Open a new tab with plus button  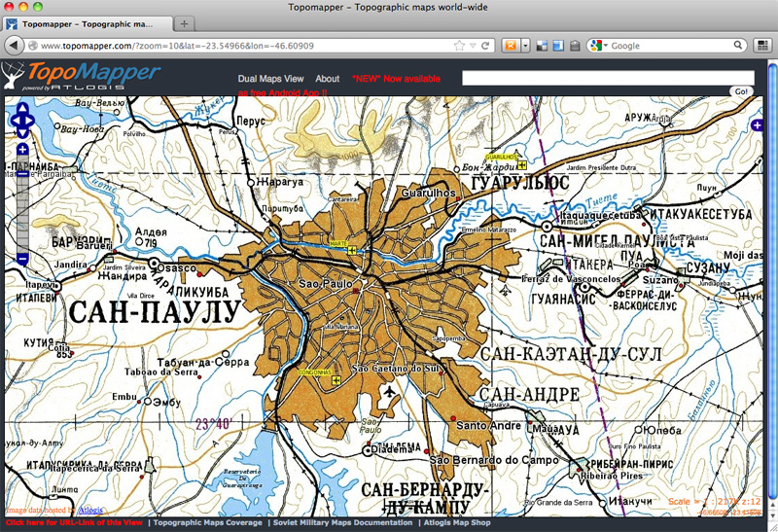pos(185,22)
